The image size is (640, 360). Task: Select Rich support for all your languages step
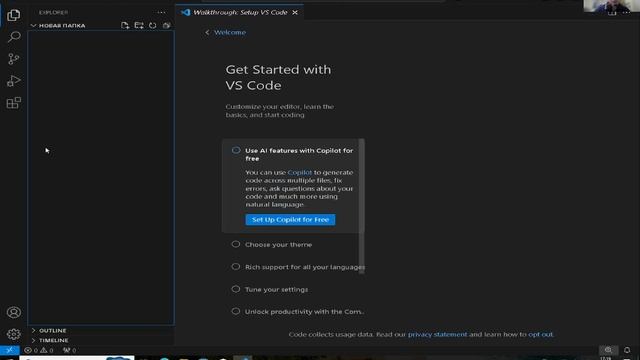pyautogui.click(x=298, y=267)
